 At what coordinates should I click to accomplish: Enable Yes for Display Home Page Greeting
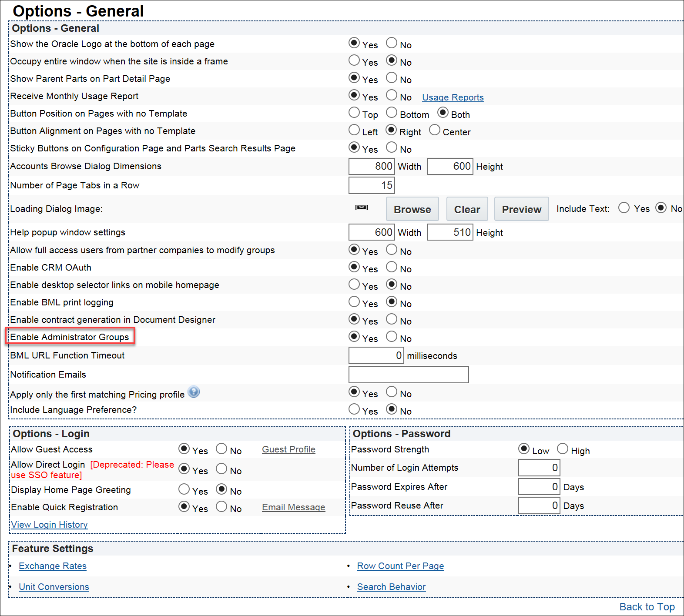(x=184, y=489)
